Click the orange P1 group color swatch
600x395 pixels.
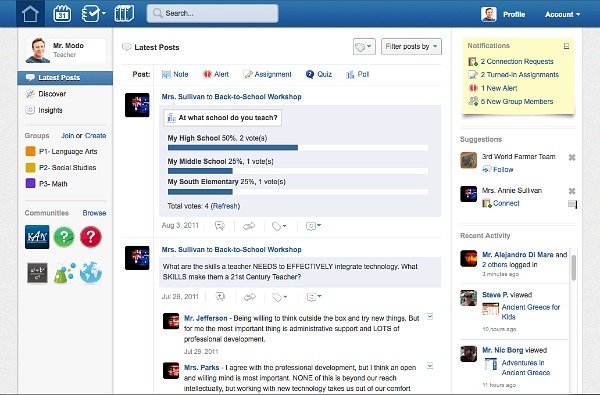point(30,151)
